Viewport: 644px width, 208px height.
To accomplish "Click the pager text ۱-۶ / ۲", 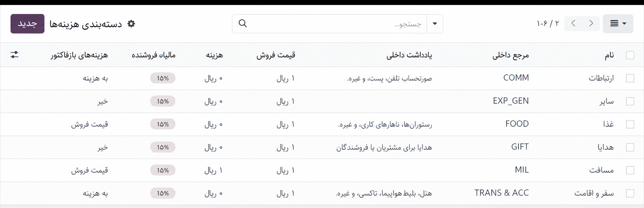I will [x=548, y=23].
